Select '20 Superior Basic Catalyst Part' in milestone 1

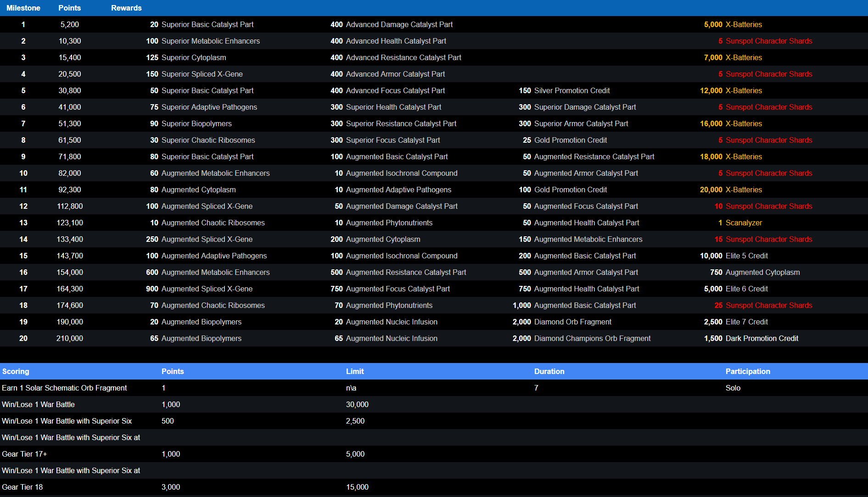coord(202,24)
